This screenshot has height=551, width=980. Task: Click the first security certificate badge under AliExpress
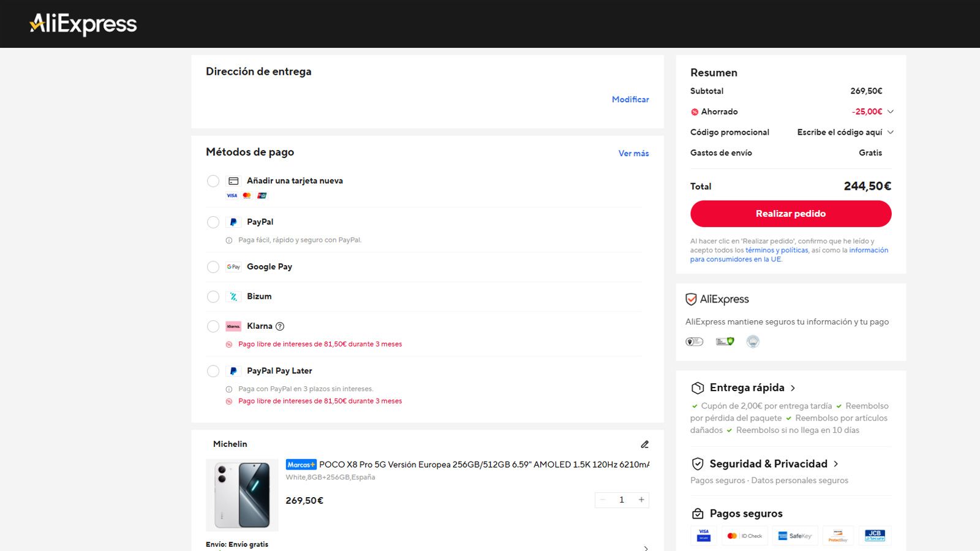click(x=695, y=342)
